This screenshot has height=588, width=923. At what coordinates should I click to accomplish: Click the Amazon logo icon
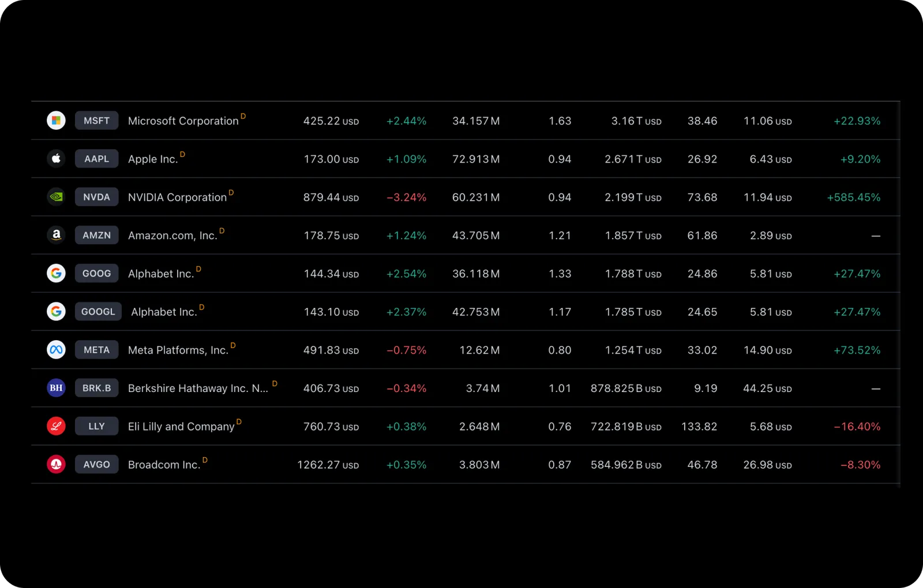(56, 235)
